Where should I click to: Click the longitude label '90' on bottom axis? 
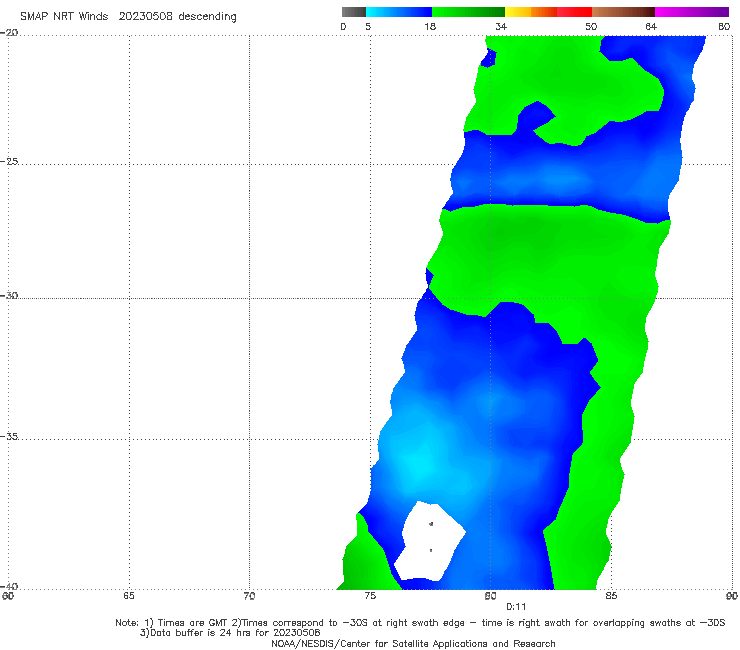coord(732,596)
